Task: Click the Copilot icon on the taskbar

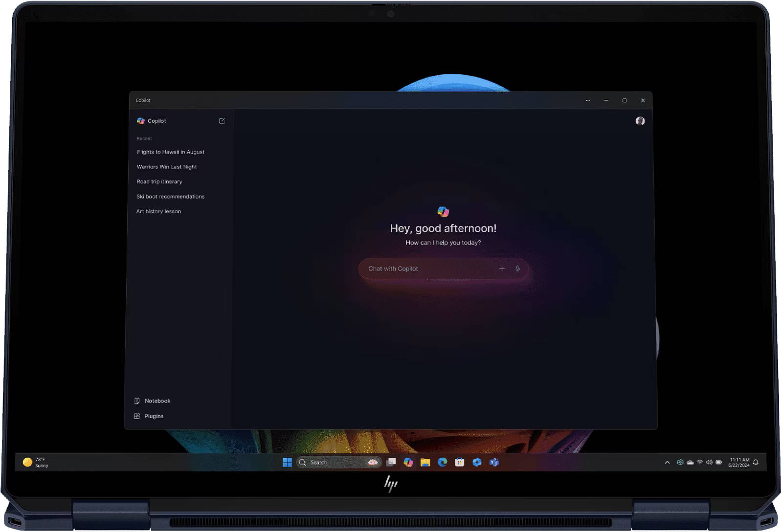Action: coord(408,462)
